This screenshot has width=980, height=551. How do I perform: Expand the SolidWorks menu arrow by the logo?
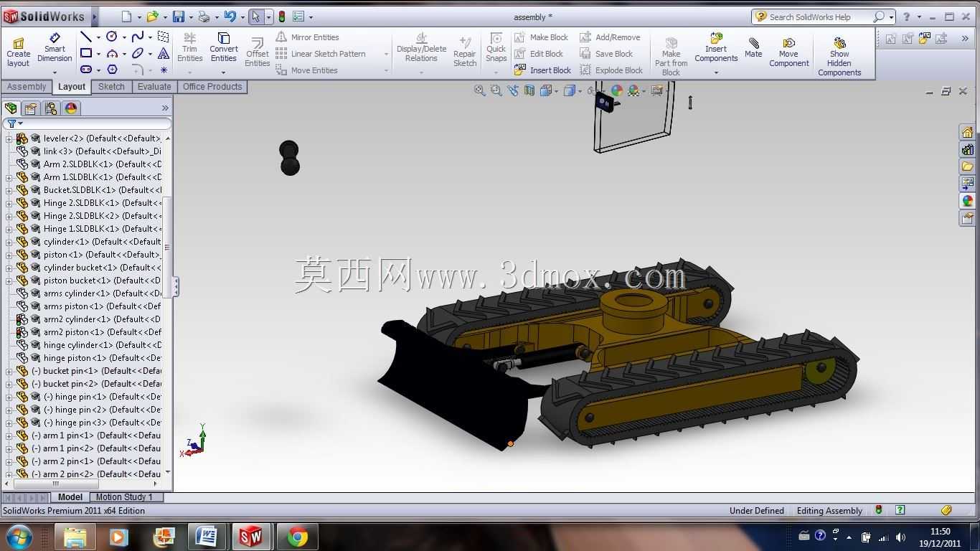pos(95,17)
